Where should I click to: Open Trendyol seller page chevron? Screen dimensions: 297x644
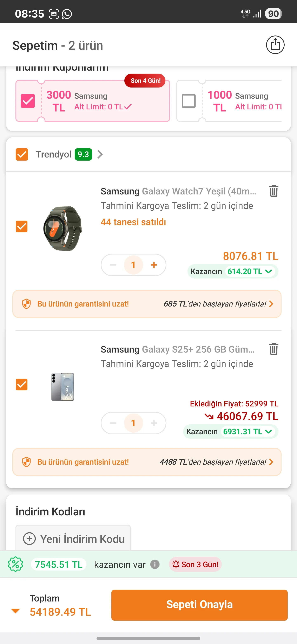coord(100,154)
